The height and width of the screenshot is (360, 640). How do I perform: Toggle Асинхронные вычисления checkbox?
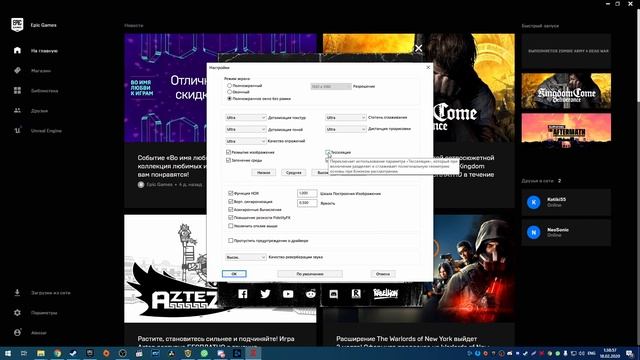231,209
